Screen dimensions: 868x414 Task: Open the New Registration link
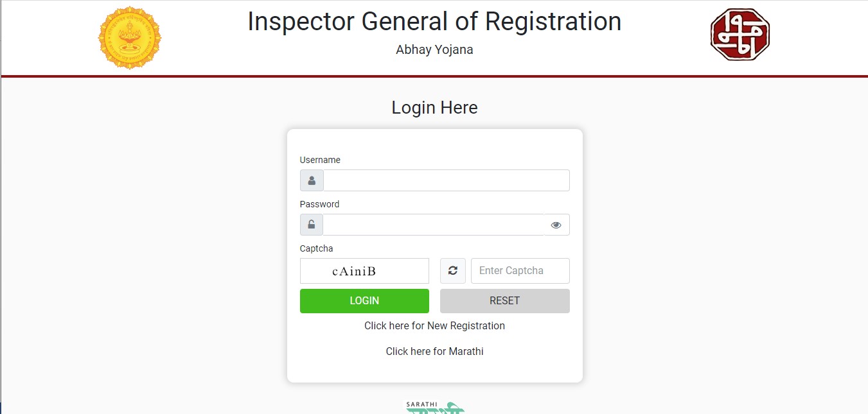tap(434, 325)
